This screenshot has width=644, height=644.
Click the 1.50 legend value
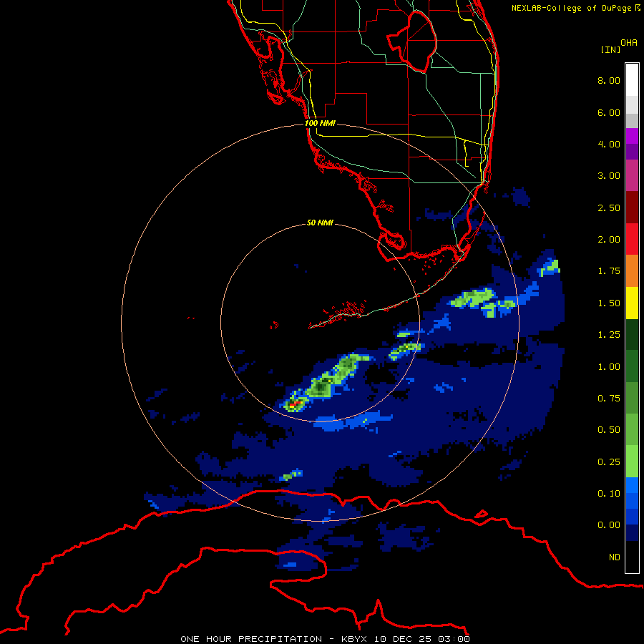coord(609,303)
